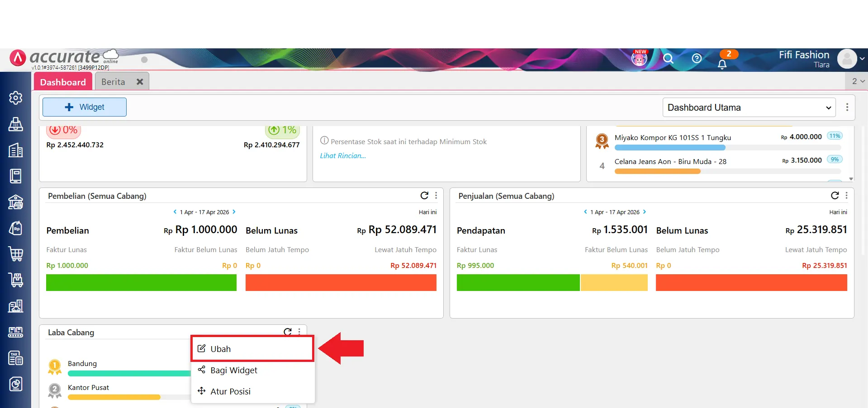Viewport: 868px width, 408px height.
Task: Choose Ubah from the widget menu
Action: (252, 349)
